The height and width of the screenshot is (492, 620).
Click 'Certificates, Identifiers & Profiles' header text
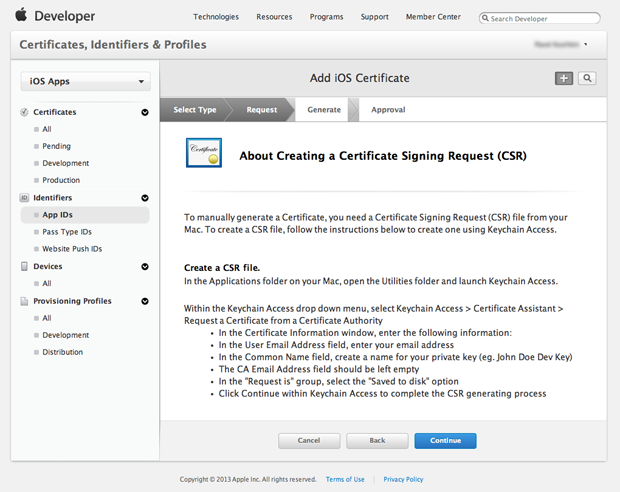(113, 45)
